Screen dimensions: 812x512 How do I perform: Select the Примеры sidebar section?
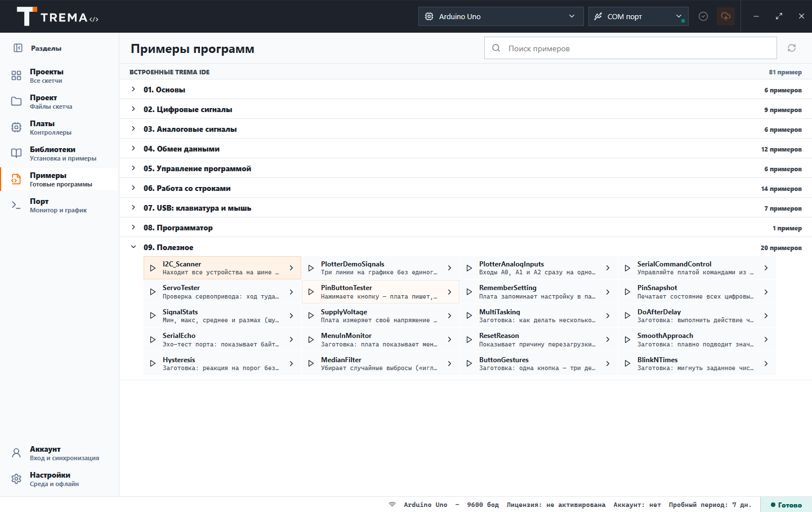point(59,179)
